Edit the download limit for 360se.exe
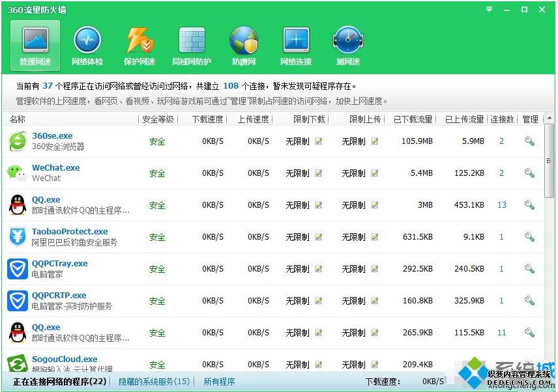Viewport: 558px width, 392px height. [x=319, y=141]
